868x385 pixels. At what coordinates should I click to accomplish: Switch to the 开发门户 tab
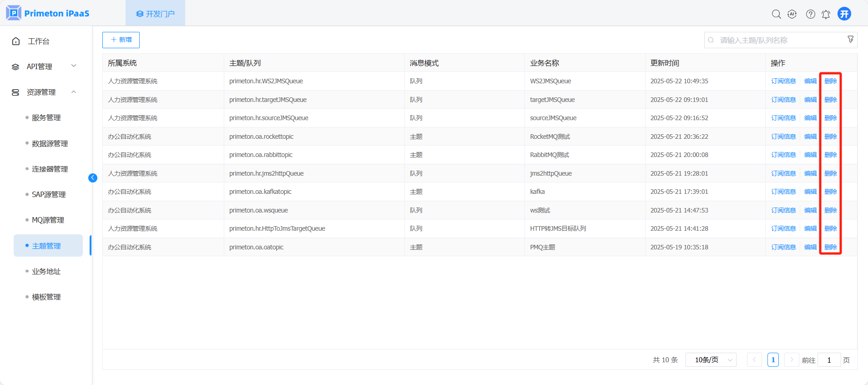pos(156,14)
